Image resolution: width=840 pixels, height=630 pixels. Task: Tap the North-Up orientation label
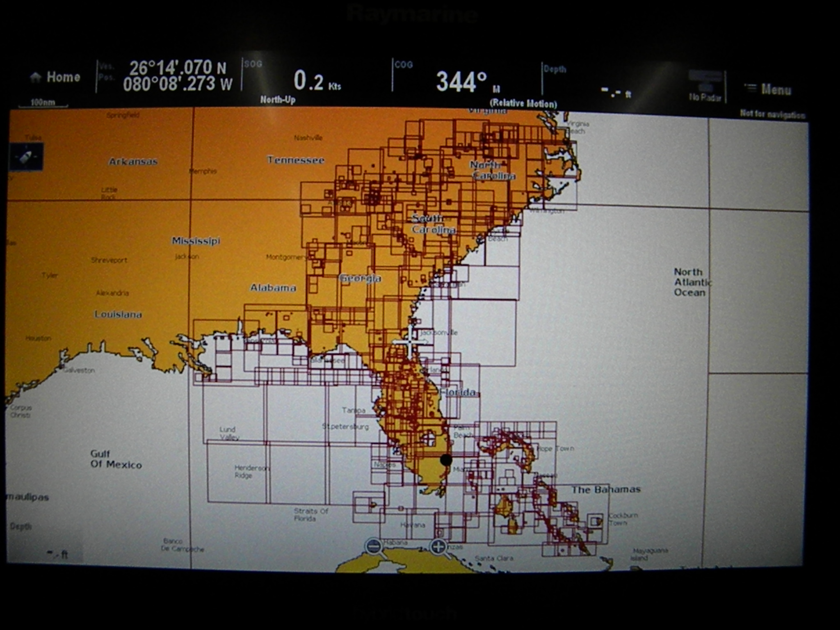(x=278, y=100)
